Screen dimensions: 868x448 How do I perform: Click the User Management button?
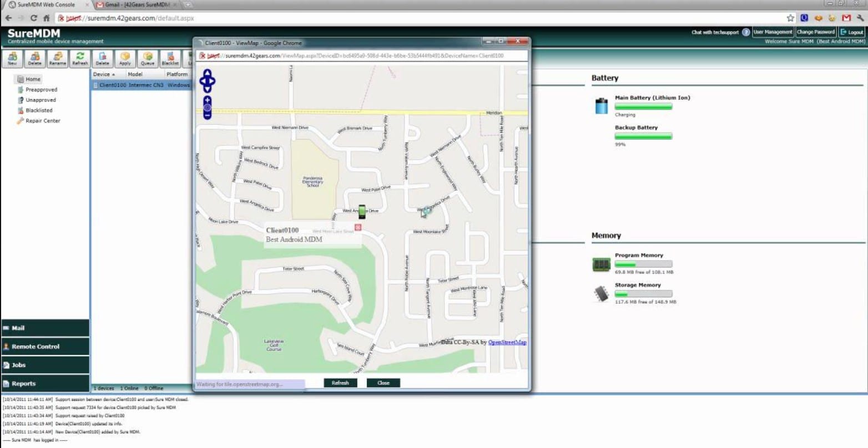pyautogui.click(x=773, y=32)
